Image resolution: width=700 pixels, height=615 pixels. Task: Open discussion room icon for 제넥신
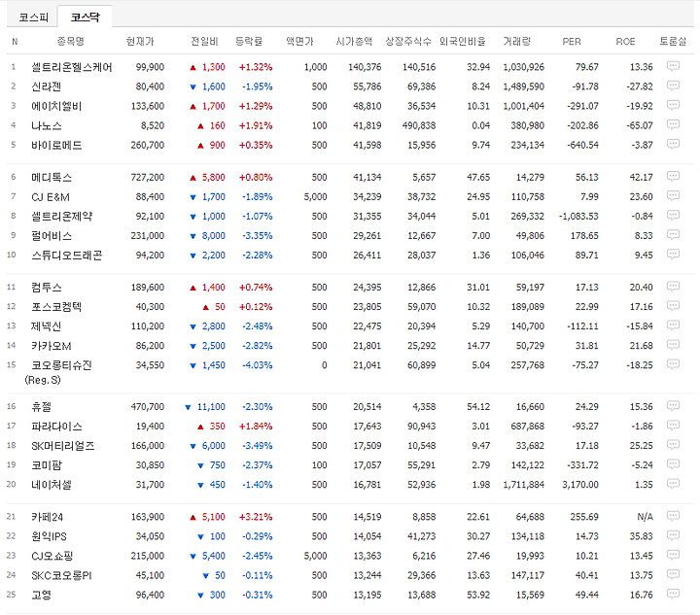tap(673, 325)
